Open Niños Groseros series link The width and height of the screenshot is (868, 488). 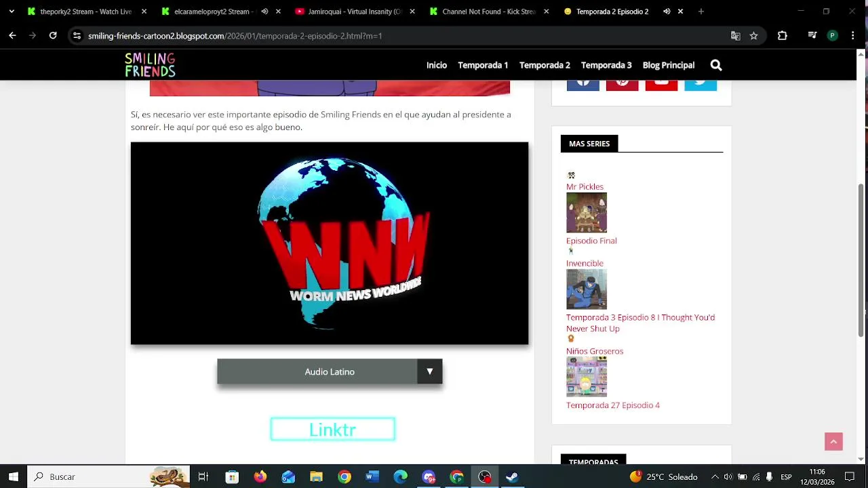(x=595, y=351)
